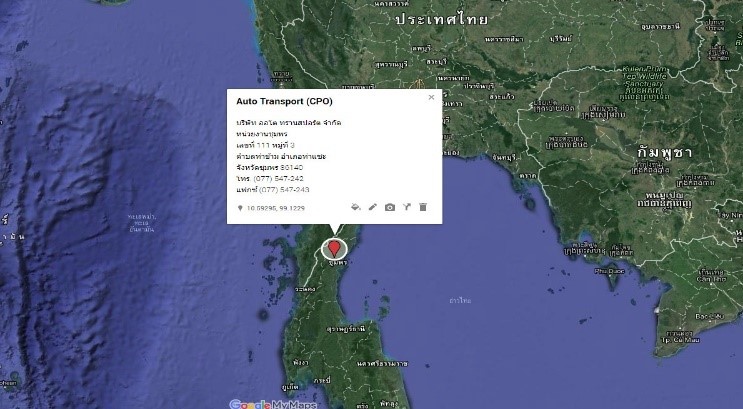This screenshot has width=743, height=409.
Task: Get directions using the arrow icon
Action: click(x=407, y=207)
